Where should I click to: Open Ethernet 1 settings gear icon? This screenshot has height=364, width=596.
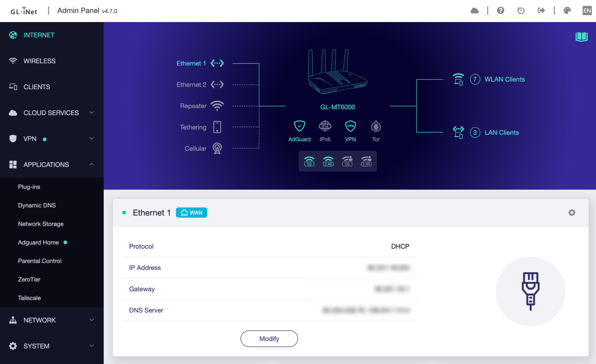click(572, 213)
